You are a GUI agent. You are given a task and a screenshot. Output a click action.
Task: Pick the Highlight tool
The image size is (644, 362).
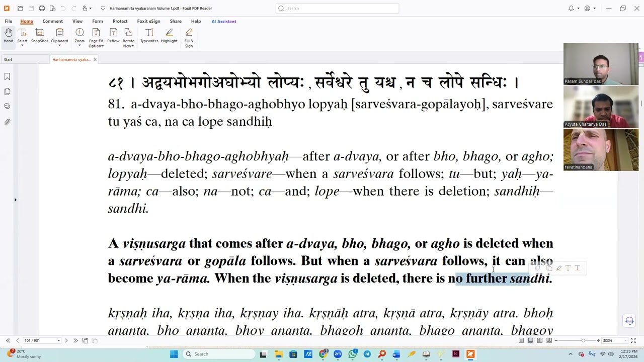pyautogui.click(x=169, y=35)
